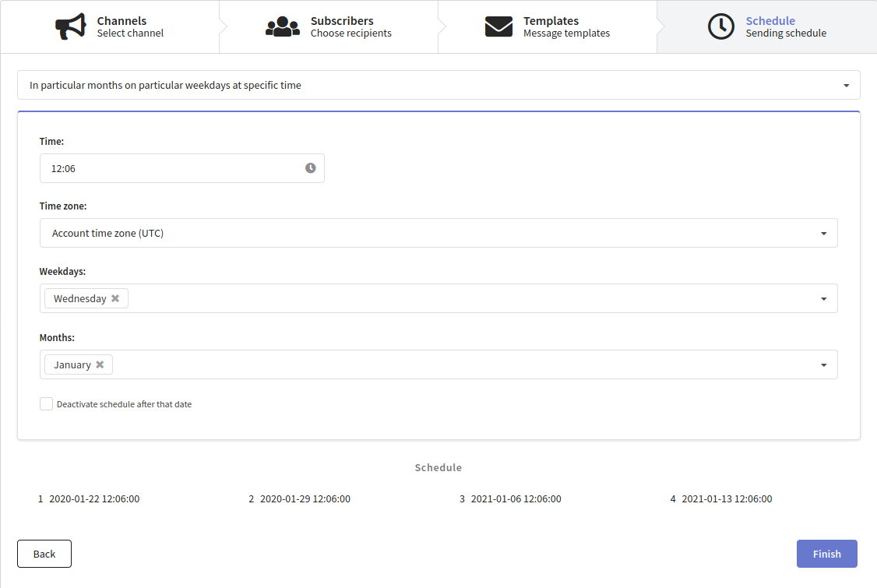Click the Subscribers group icon

point(283,26)
